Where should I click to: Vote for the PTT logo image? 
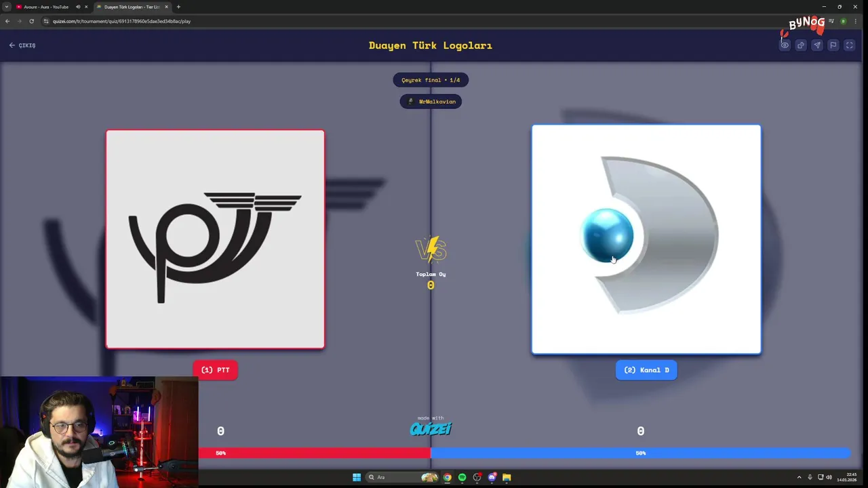pos(215,239)
